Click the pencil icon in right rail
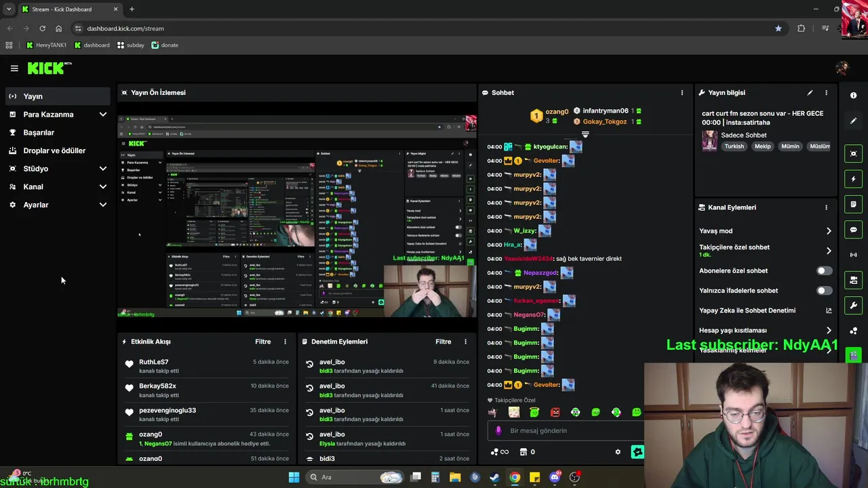Screen dimensions: 868x488 click(853, 121)
